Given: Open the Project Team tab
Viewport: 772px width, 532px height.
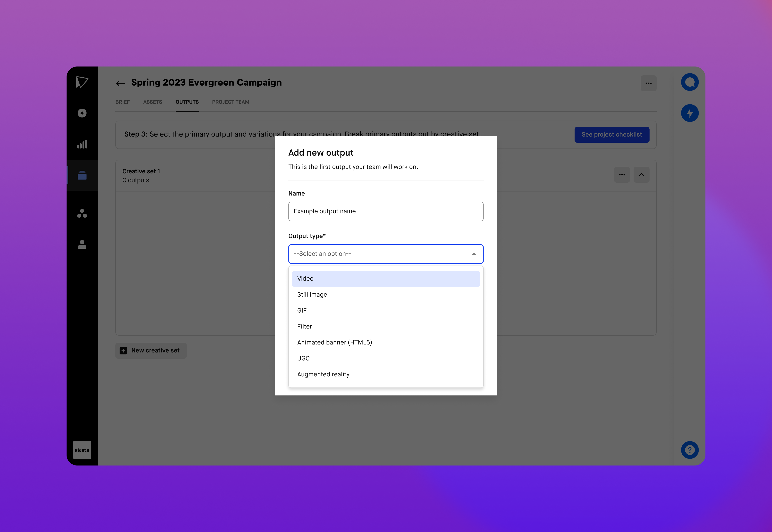Looking at the screenshot, I should point(230,102).
